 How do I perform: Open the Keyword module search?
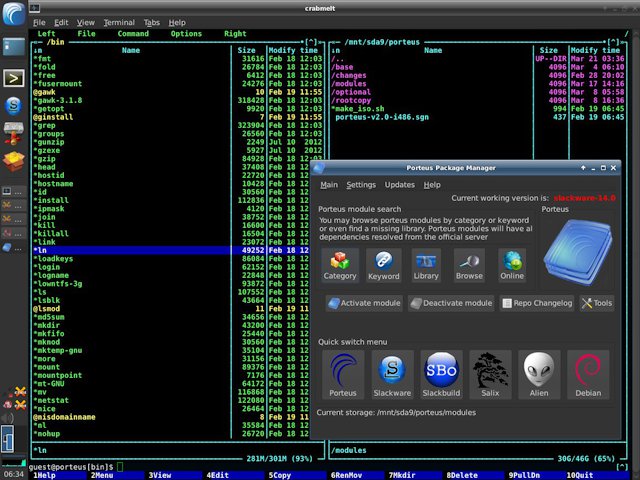[384, 265]
